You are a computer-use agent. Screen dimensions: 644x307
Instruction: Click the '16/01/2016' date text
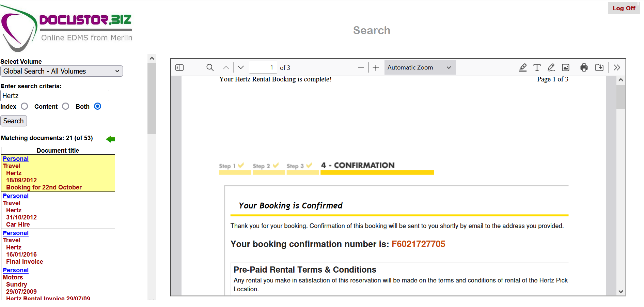pyautogui.click(x=21, y=255)
